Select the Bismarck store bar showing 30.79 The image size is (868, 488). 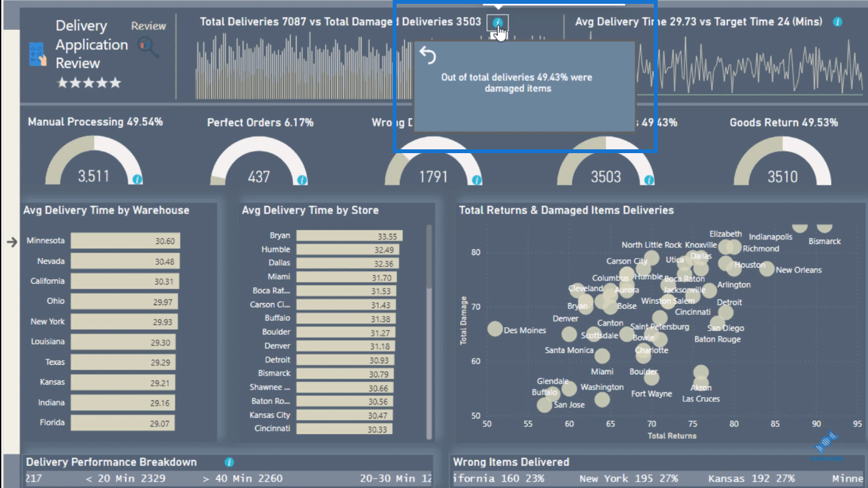tap(344, 374)
